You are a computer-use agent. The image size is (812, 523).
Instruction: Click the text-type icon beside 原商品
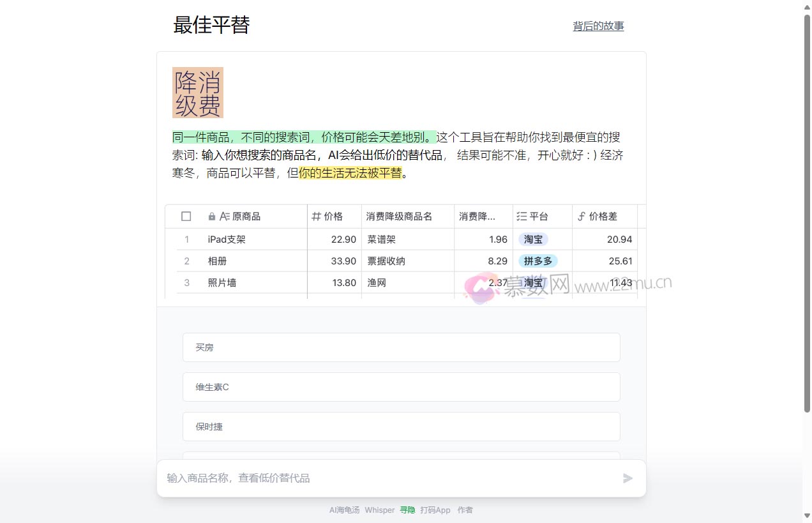point(225,216)
